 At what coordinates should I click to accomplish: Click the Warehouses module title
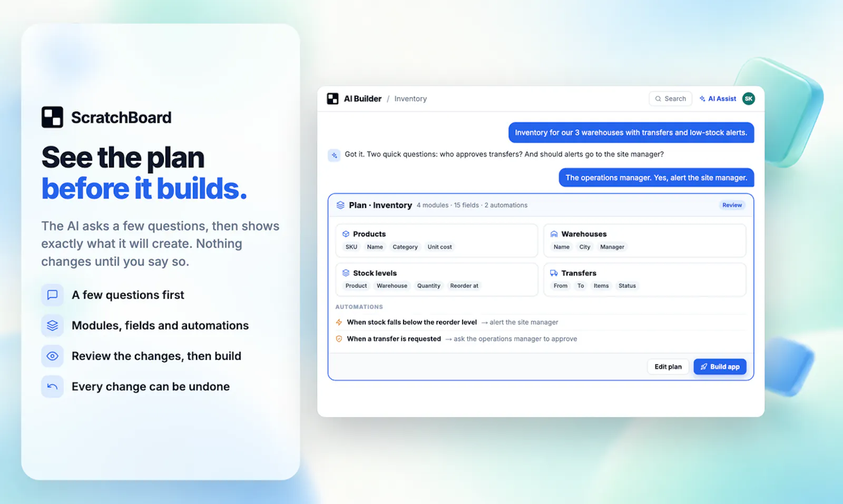(584, 234)
